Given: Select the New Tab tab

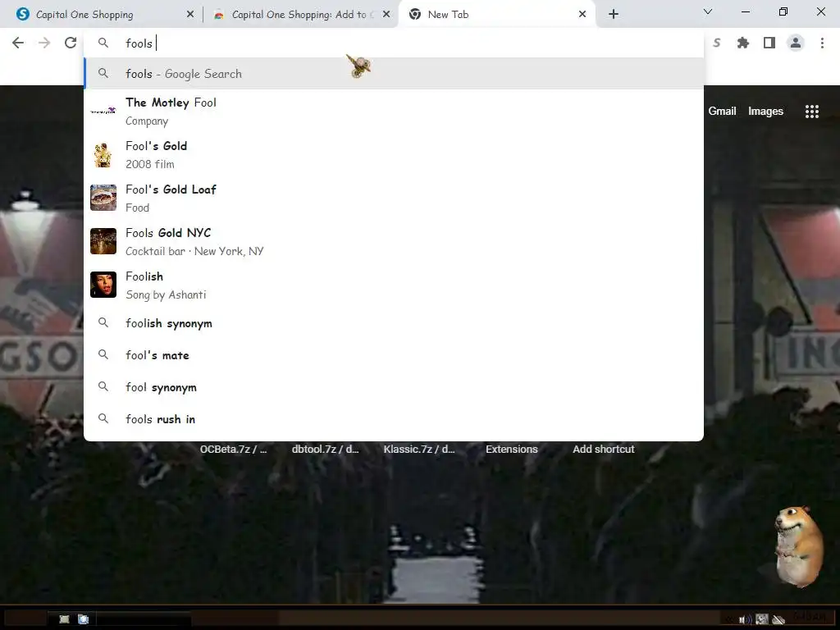Looking at the screenshot, I should tap(496, 15).
